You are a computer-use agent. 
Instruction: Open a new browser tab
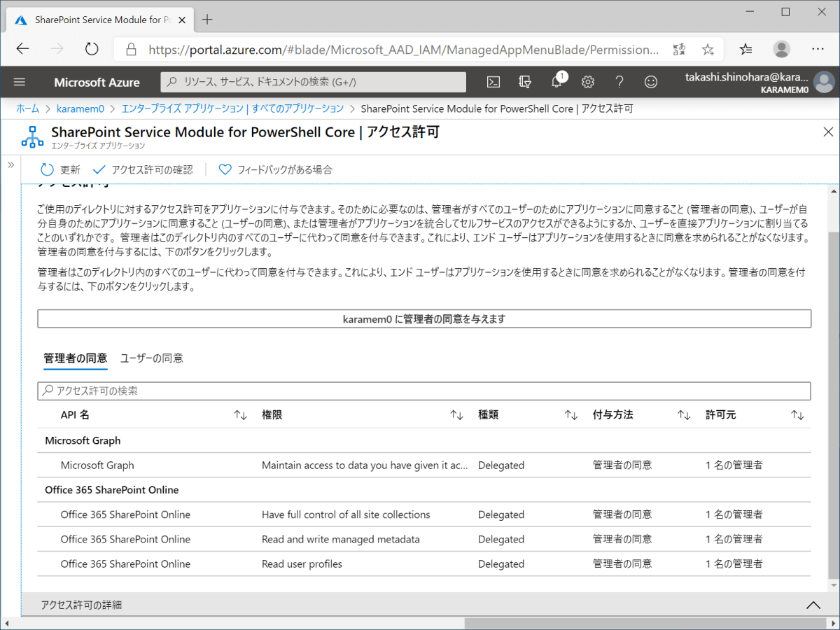(x=207, y=20)
